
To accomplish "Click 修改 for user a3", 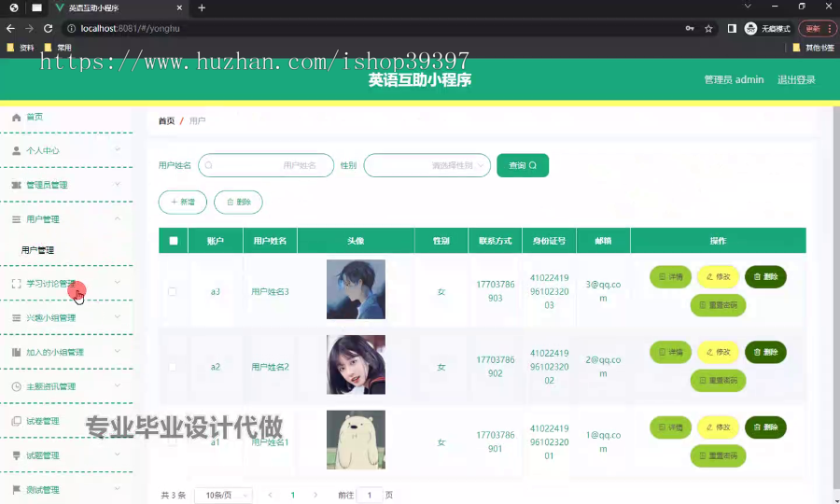I will coord(718,277).
